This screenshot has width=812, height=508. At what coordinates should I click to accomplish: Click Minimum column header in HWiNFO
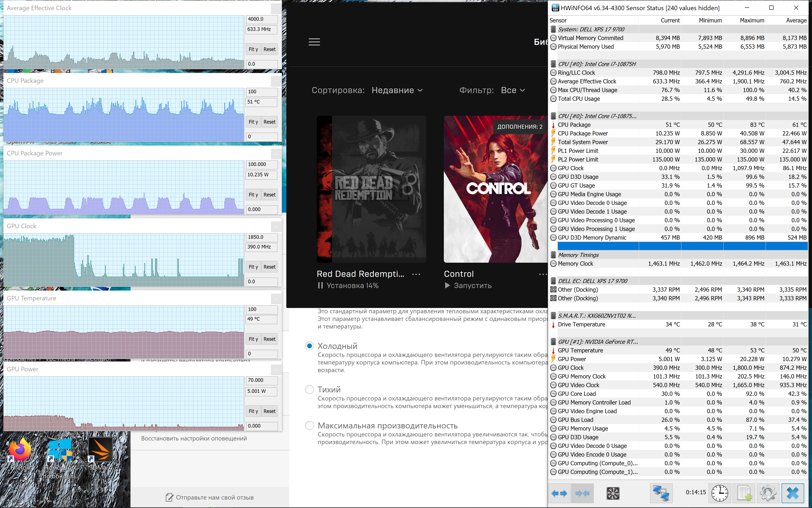702,21
